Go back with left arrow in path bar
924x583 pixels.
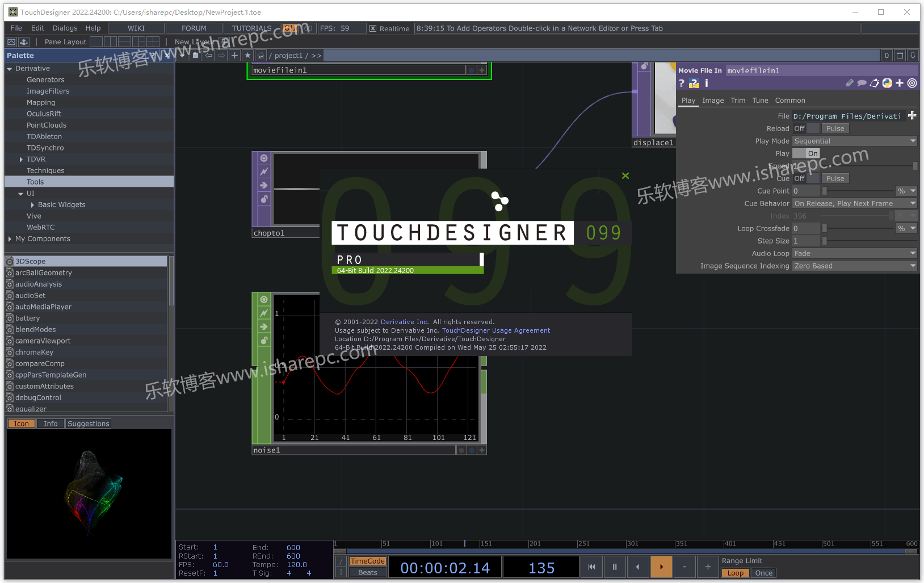click(x=208, y=55)
